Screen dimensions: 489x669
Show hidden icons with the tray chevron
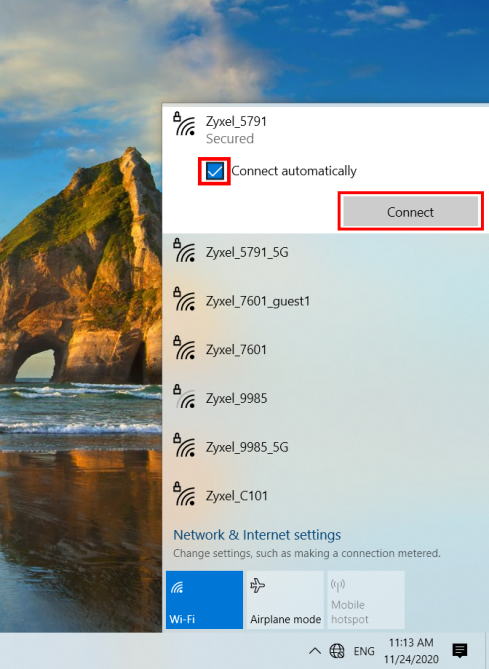tap(314, 651)
